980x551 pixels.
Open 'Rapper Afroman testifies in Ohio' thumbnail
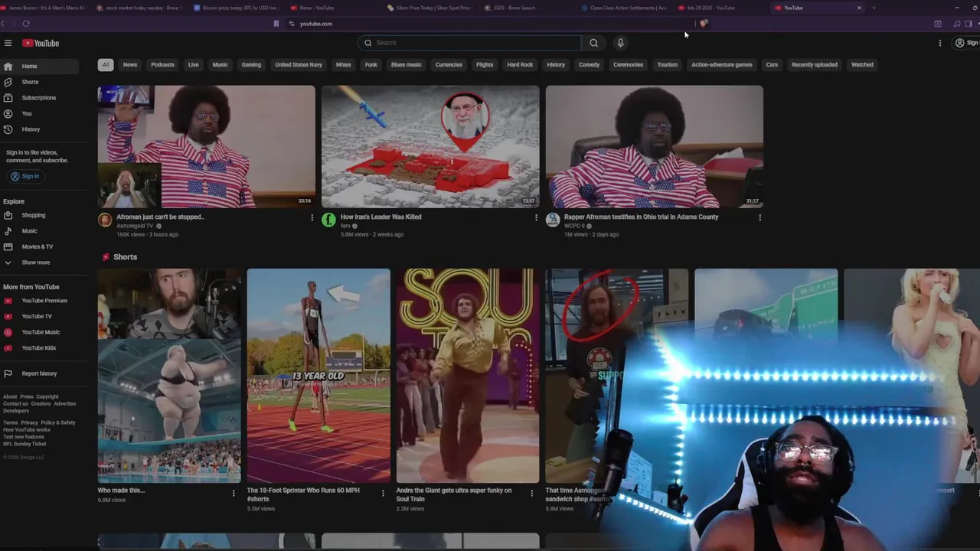click(x=654, y=146)
